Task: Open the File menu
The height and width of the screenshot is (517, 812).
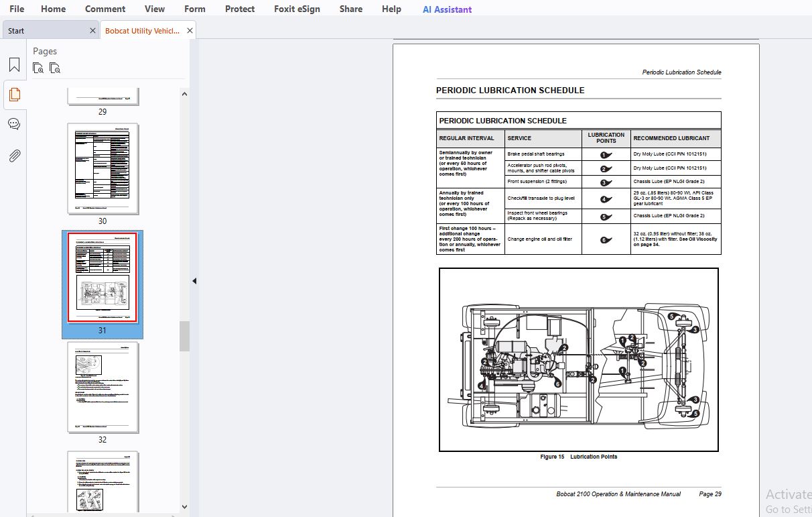Action: pos(17,9)
